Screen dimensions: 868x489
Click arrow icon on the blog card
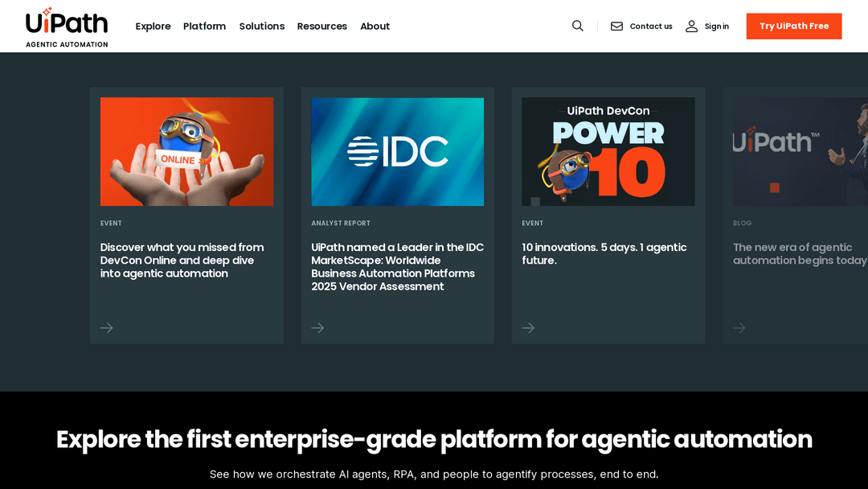(x=739, y=327)
